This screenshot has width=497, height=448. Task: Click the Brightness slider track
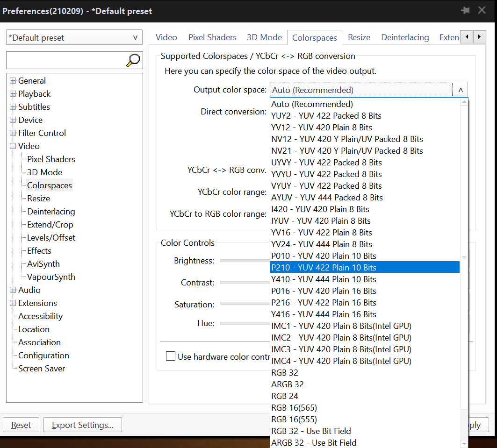(245, 261)
